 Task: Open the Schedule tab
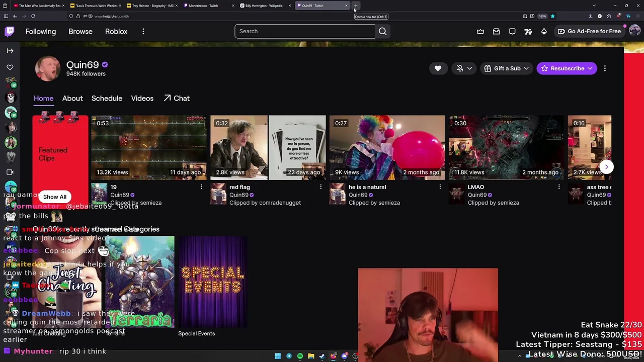click(107, 99)
